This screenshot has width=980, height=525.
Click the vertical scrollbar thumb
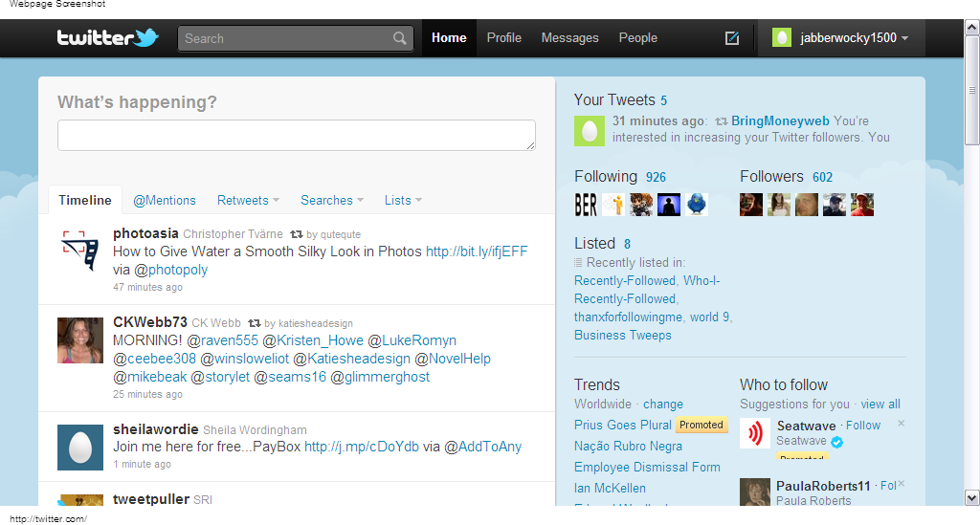click(x=972, y=91)
